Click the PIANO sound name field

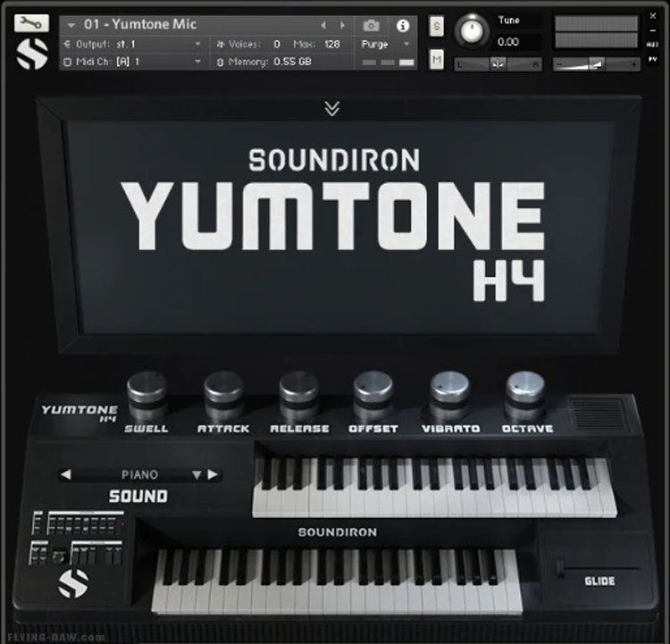click(x=139, y=475)
